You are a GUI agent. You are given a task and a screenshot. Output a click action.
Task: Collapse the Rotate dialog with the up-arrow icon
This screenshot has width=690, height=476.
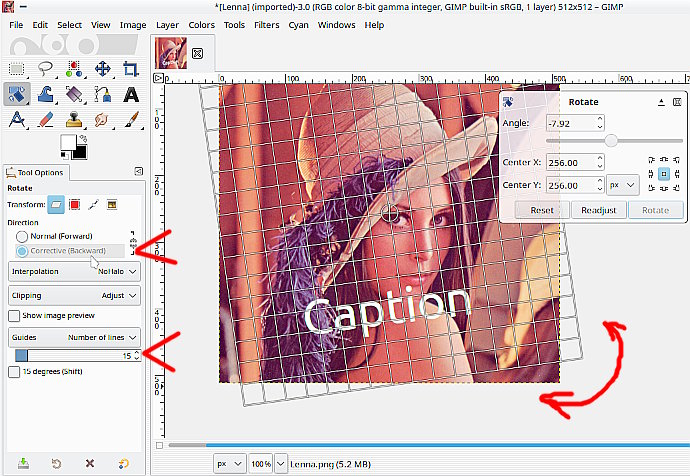click(661, 102)
